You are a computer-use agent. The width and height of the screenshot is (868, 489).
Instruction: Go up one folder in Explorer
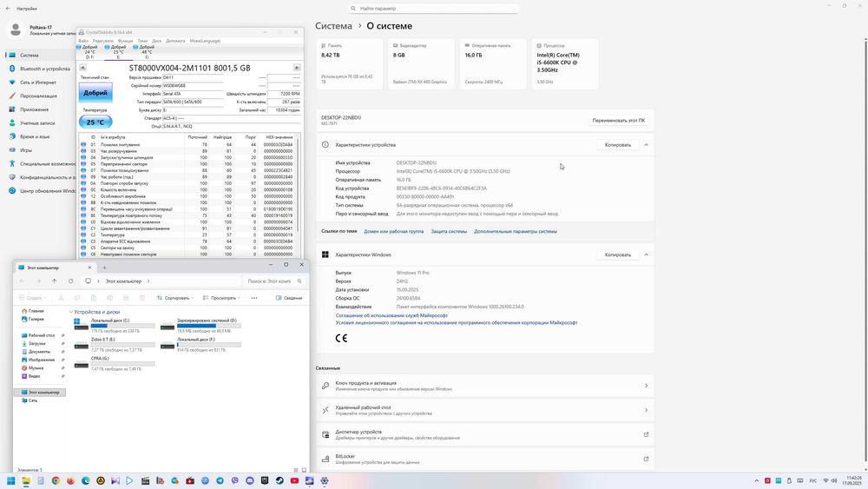click(54, 281)
